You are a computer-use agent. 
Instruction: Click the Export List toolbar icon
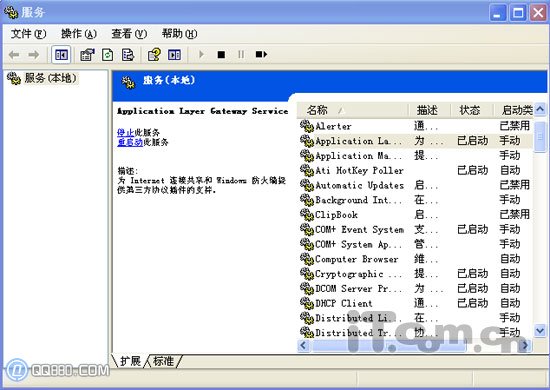pyautogui.click(x=128, y=55)
